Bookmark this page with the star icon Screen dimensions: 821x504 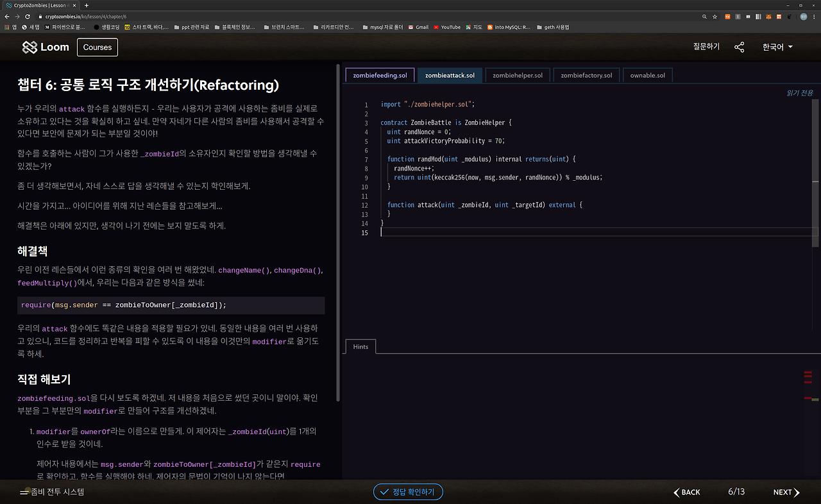(x=715, y=17)
